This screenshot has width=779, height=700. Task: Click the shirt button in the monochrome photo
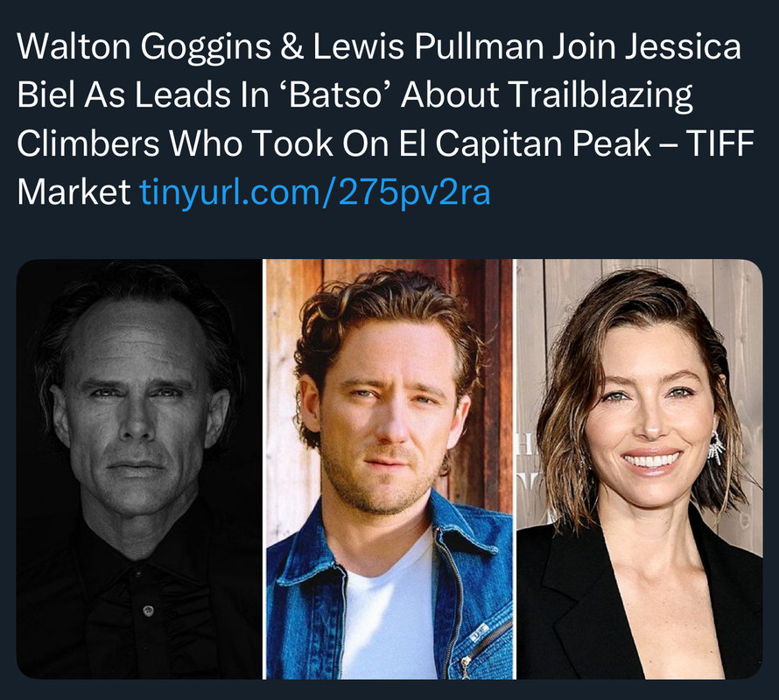coord(148,609)
